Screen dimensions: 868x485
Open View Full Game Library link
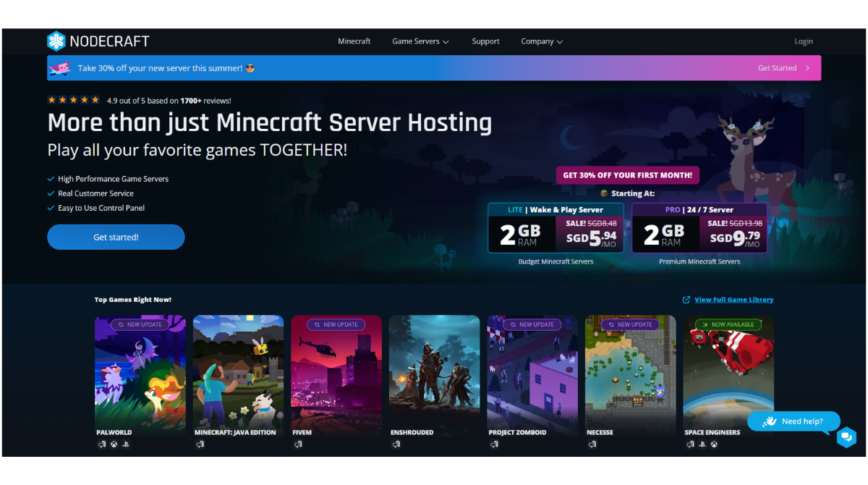click(734, 300)
